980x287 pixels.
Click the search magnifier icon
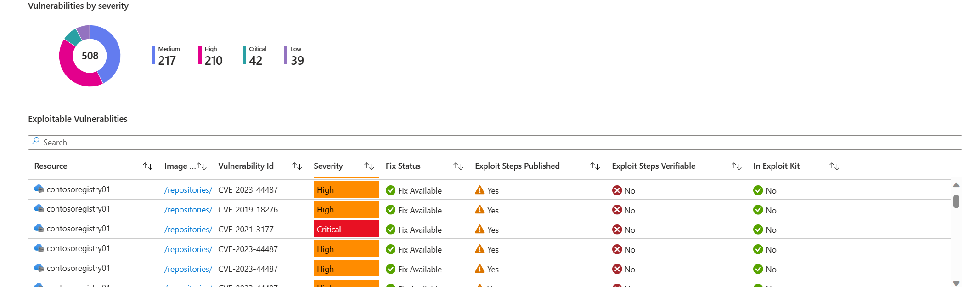pyautogui.click(x=35, y=142)
